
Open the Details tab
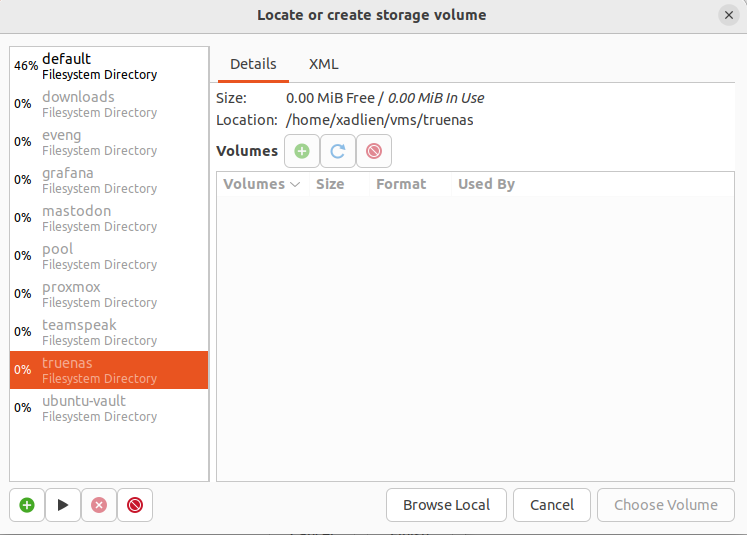[253, 64]
